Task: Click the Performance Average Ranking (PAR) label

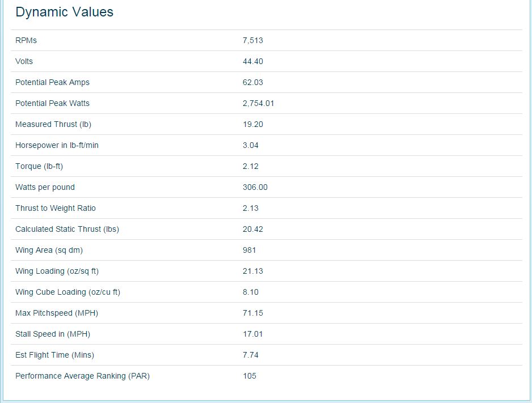Action: tap(82, 376)
